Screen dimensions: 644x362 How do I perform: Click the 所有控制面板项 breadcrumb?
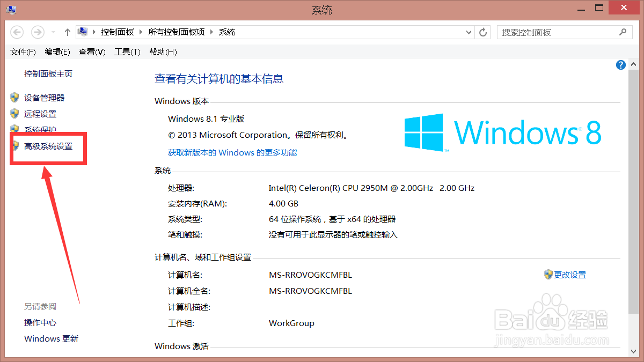177,32
